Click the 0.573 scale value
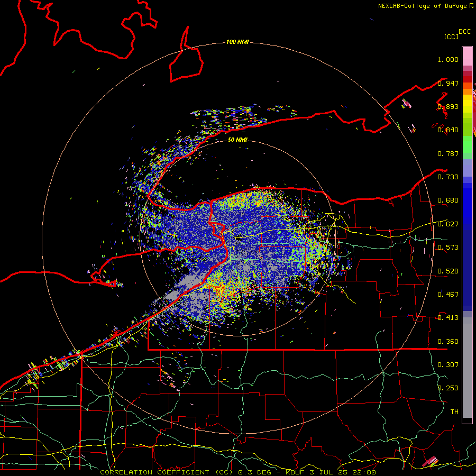 448,248
